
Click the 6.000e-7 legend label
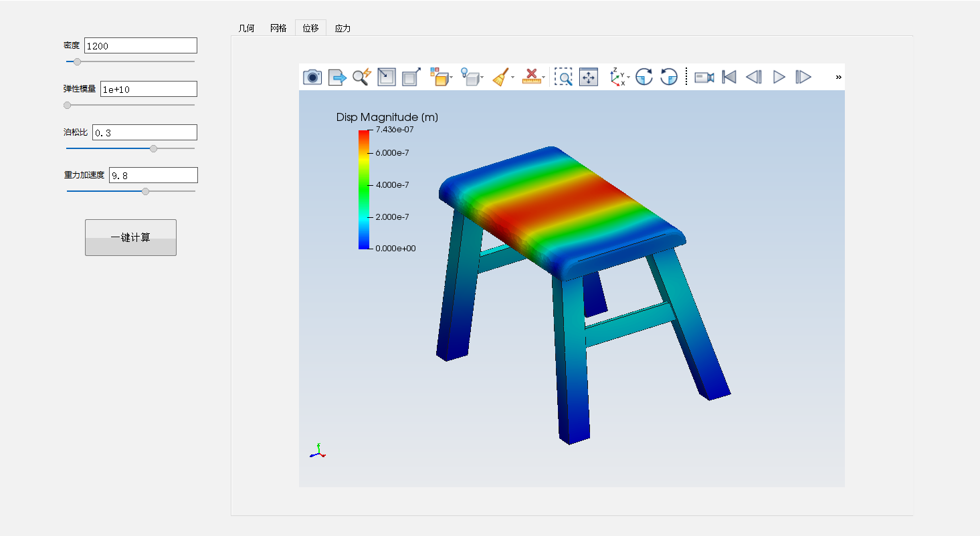click(x=392, y=153)
